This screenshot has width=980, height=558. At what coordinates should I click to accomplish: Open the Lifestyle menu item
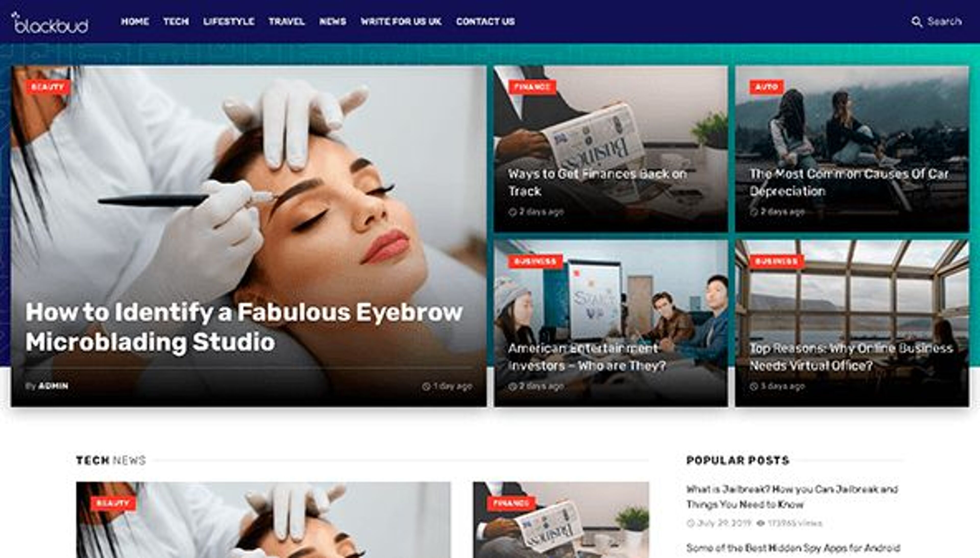point(228,21)
